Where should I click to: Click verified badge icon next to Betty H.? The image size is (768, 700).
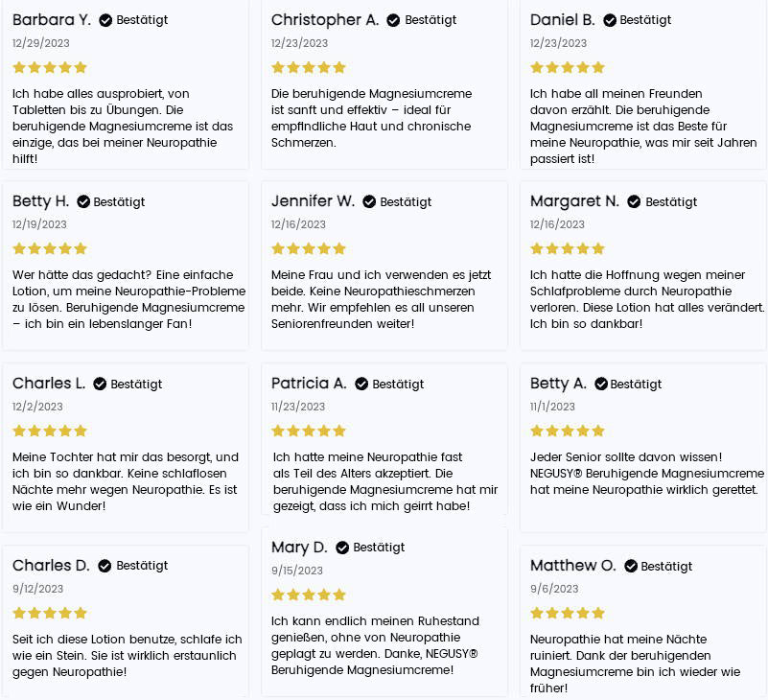[x=83, y=202]
